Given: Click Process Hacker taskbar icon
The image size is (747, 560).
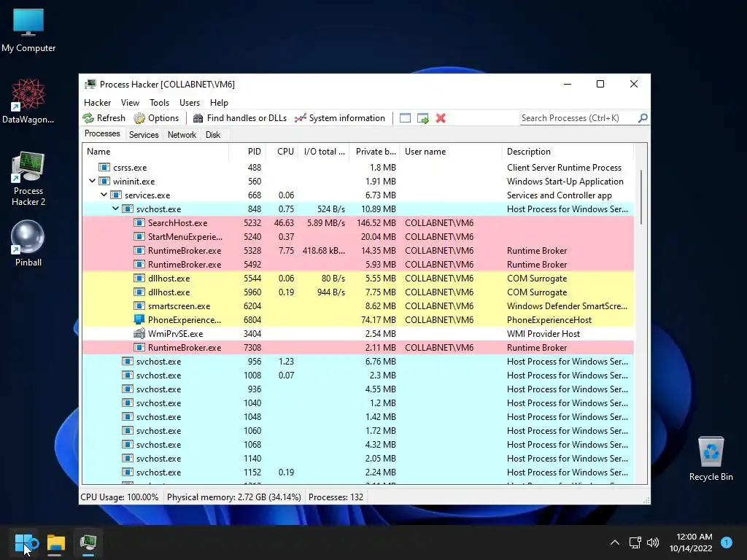Looking at the screenshot, I should click(88, 542).
